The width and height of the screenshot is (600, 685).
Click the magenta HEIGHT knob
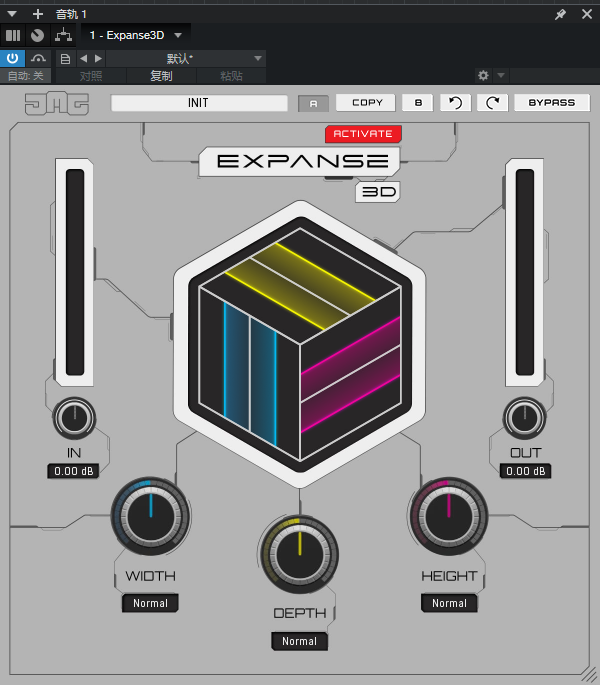pyautogui.click(x=449, y=516)
